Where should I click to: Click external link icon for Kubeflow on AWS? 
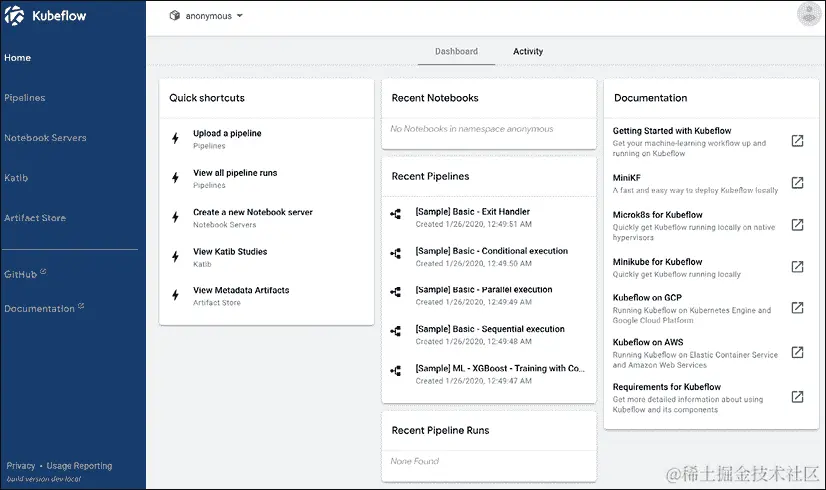tap(797, 352)
